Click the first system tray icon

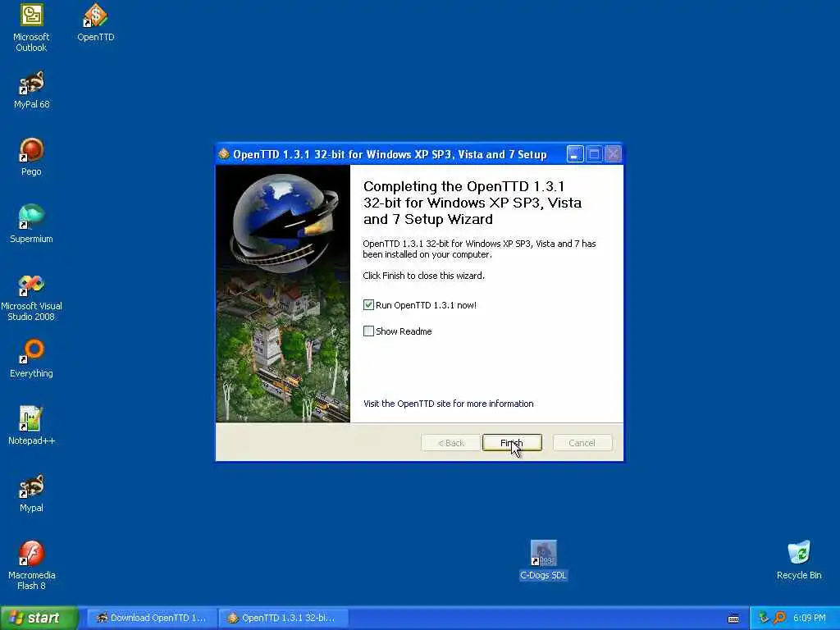(x=764, y=618)
